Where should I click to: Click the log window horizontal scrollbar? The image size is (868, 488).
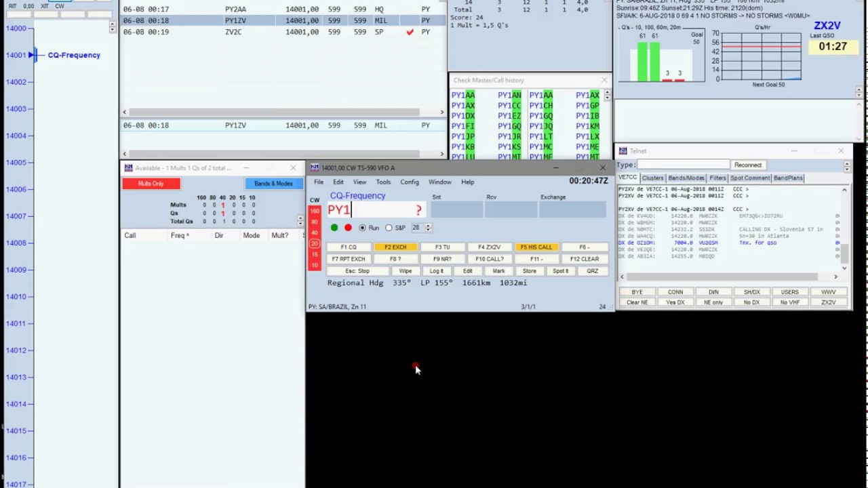pos(283,112)
